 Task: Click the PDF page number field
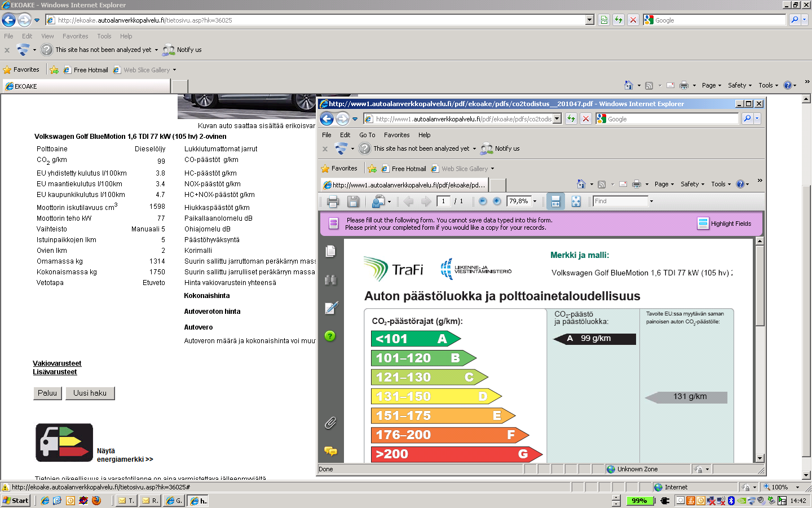pyautogui.click(x=444, y=201)
